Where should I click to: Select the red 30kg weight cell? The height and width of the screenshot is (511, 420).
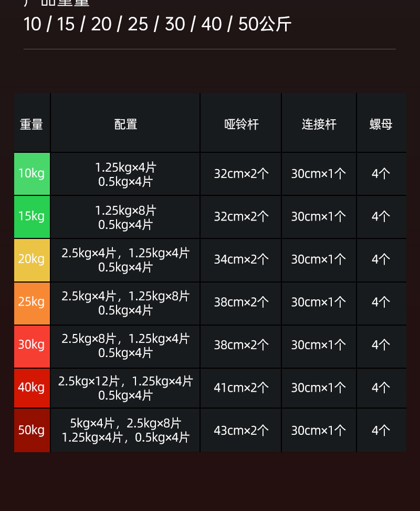[32, 346]
